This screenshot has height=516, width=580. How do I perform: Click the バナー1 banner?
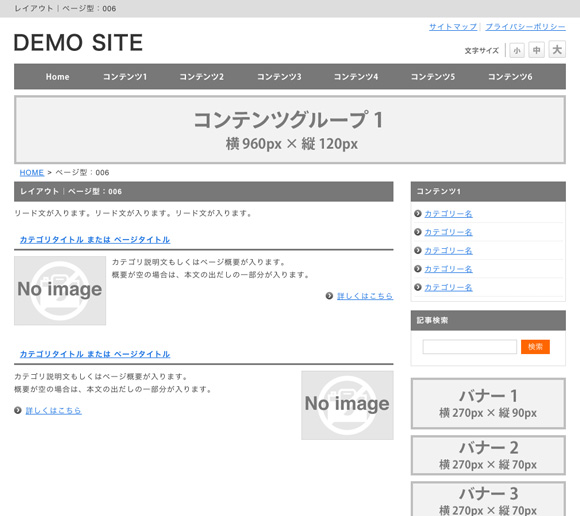(x=488, y=404)
